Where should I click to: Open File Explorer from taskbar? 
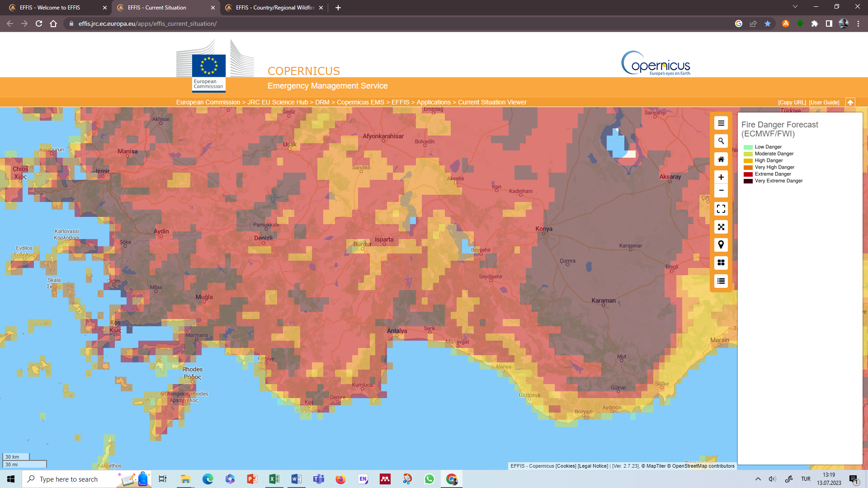click(x=185, y=479)
